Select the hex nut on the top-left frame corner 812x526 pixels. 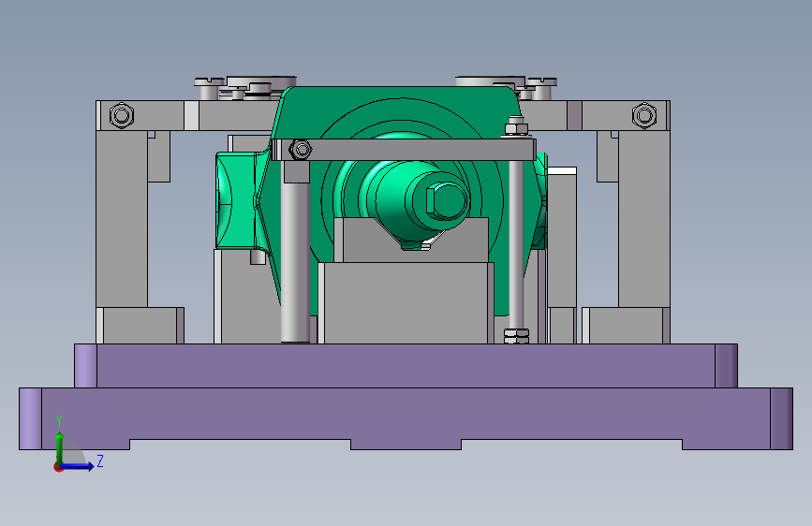pos(122,115)
